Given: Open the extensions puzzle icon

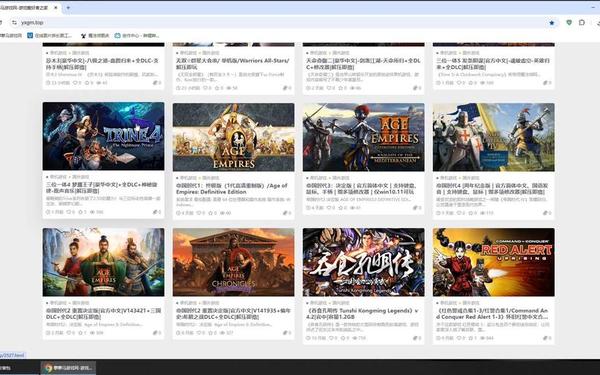Looking at the screenshot, I should point(582,23).
